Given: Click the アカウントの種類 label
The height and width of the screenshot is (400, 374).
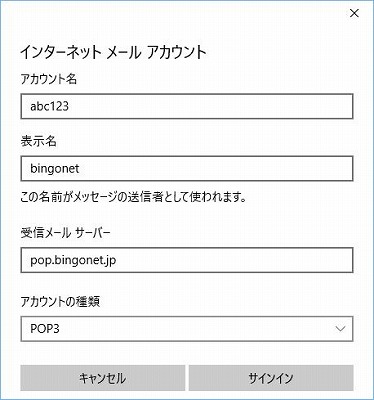Looking at the screenshot, I should (60, 302).
